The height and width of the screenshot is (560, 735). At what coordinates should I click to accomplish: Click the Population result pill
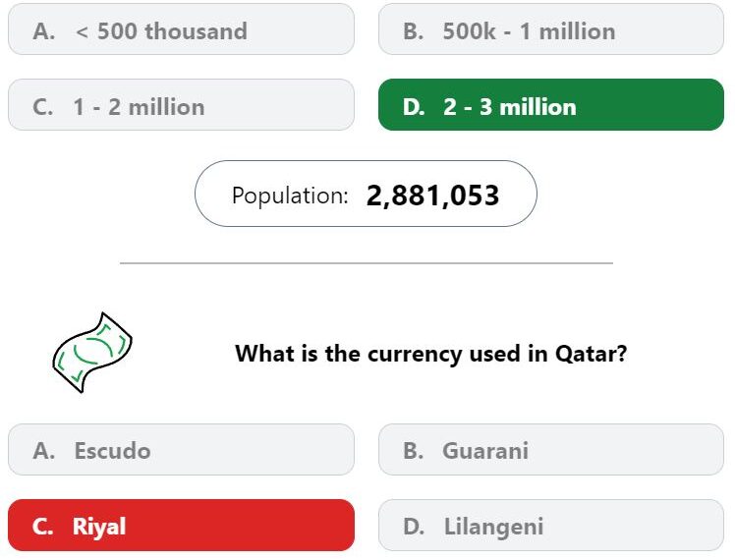pyautogui.click(x=366, y=194)
